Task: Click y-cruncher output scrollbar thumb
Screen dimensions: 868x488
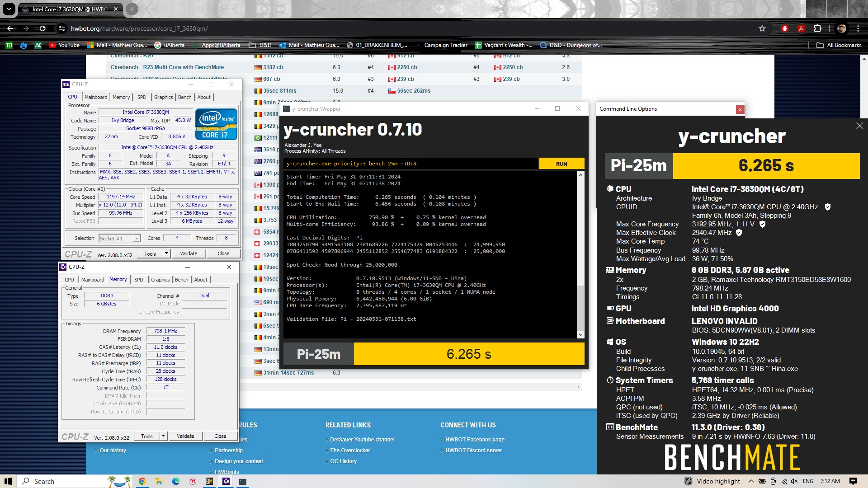Action: point(580,308)
